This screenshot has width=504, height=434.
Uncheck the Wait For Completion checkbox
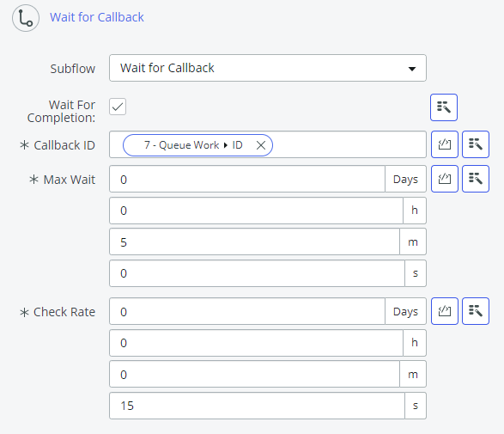tap(118, 107)
